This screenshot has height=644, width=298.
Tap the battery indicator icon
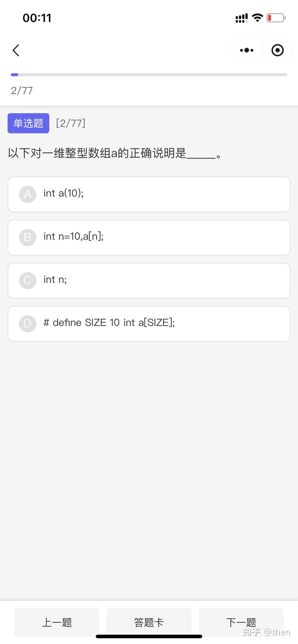[276, 18]
